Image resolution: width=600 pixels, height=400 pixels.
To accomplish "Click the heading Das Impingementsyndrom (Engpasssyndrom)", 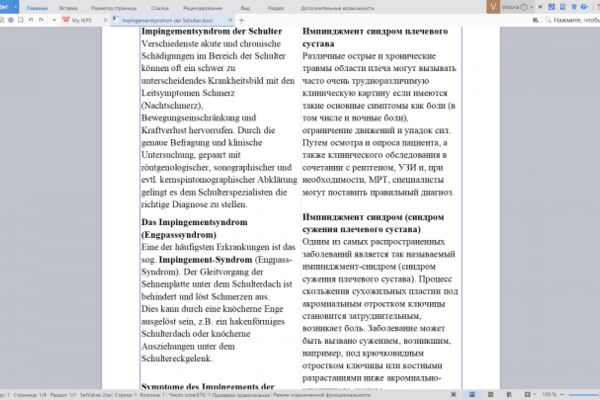I will pyautogui.click(x=194, y=229).
